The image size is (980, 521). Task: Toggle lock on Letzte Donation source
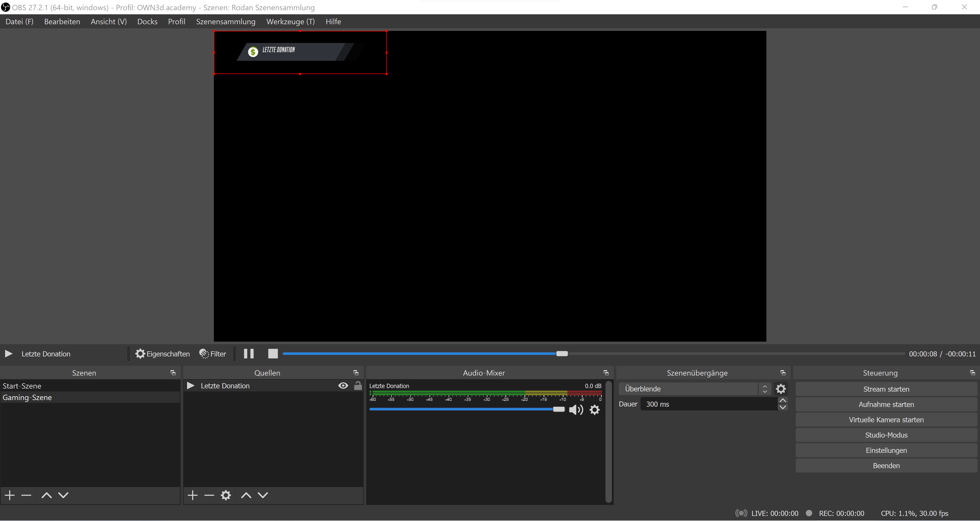point(358,386)
